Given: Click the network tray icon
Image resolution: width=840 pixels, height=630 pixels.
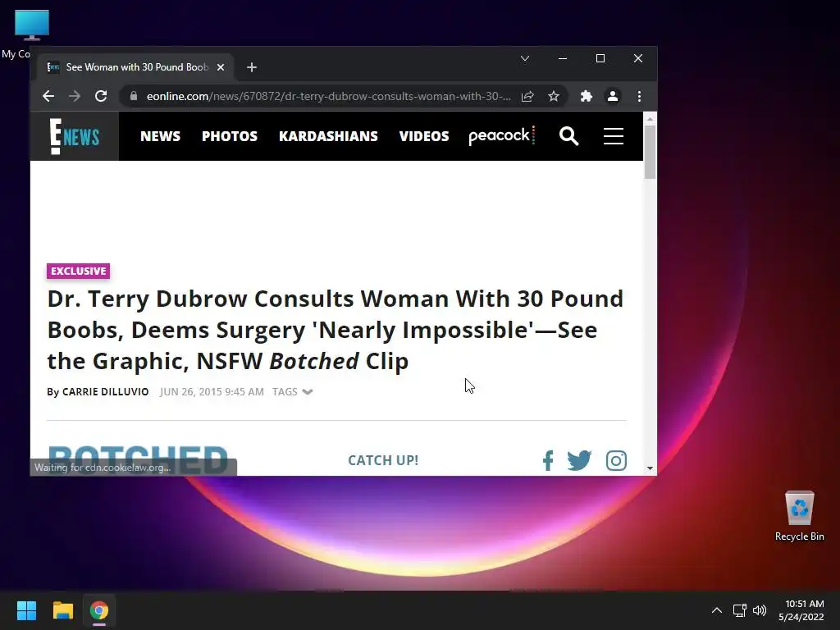Looking at the screenshot, I should (740, 610).
